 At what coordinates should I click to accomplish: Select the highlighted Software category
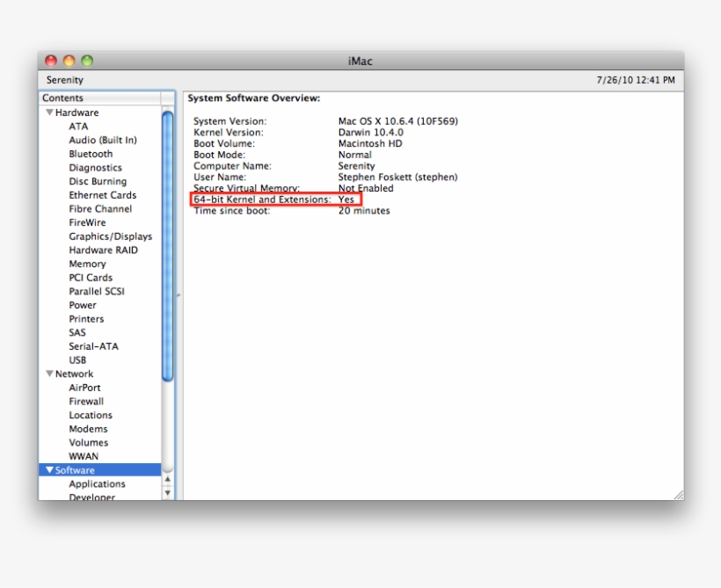[x=99, y=470]
